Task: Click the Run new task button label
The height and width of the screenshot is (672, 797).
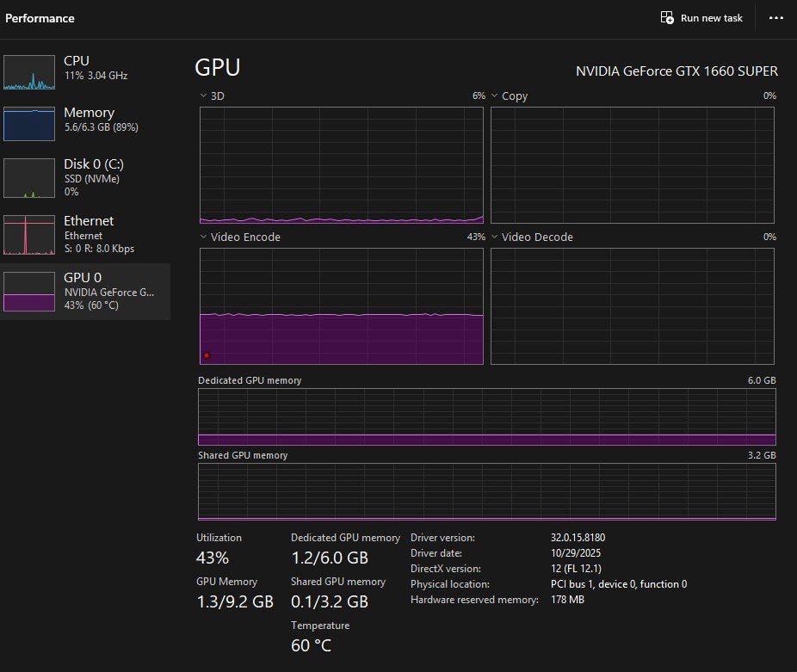Action: click(x=711, y=18)
